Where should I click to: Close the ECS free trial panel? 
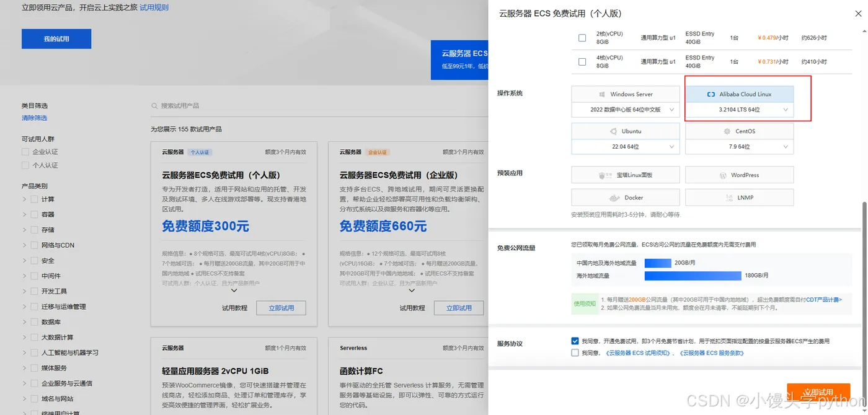[859, 13]
